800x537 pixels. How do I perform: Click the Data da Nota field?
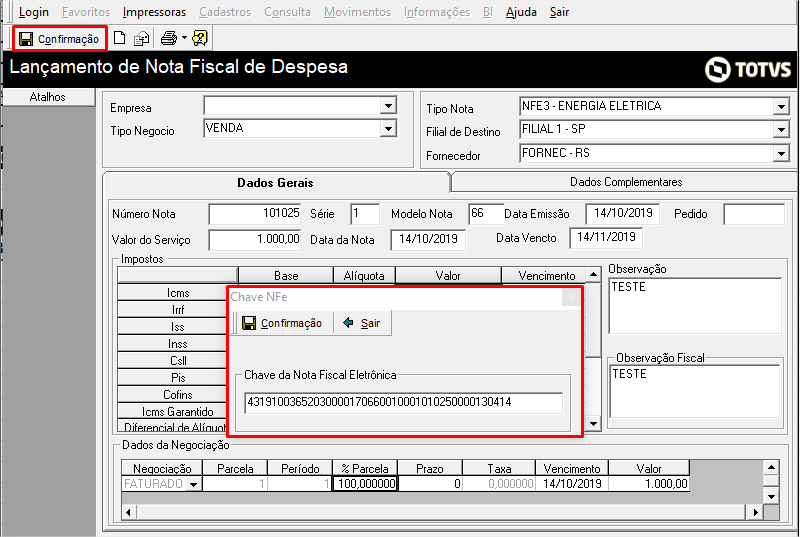[428, 240]
